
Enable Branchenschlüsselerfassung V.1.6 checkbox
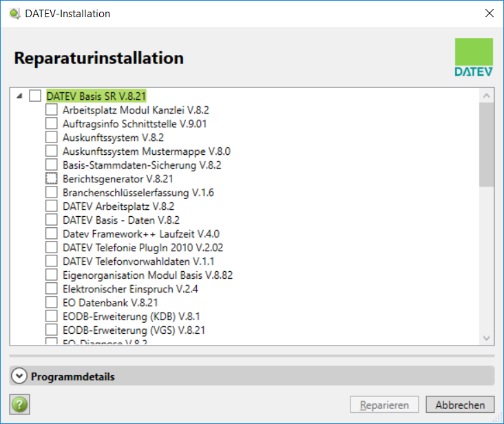pyautogui.click(x=52, y=192)
